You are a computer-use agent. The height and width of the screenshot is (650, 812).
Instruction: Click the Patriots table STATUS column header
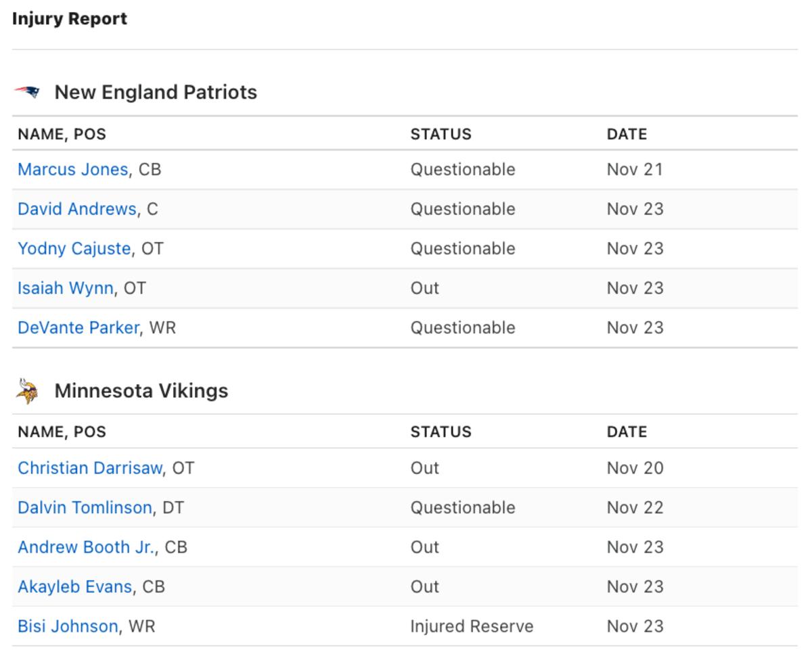[441, 134]
